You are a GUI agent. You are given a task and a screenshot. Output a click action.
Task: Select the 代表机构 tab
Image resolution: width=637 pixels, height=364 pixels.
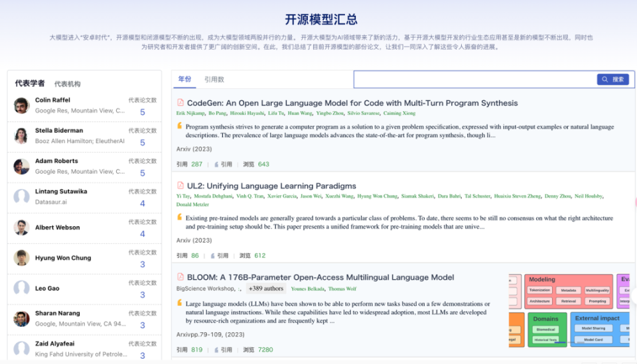click(x=68, y=84)
